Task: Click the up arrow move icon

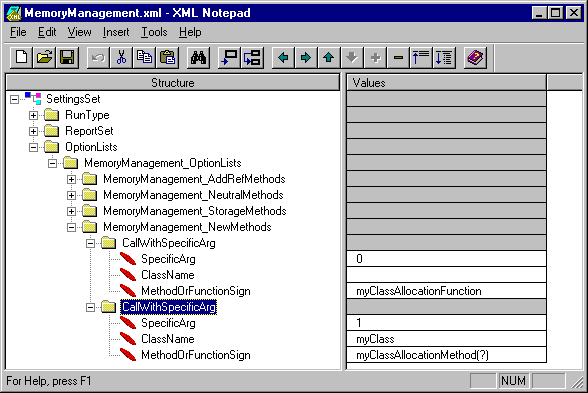Action: (329, 58)
